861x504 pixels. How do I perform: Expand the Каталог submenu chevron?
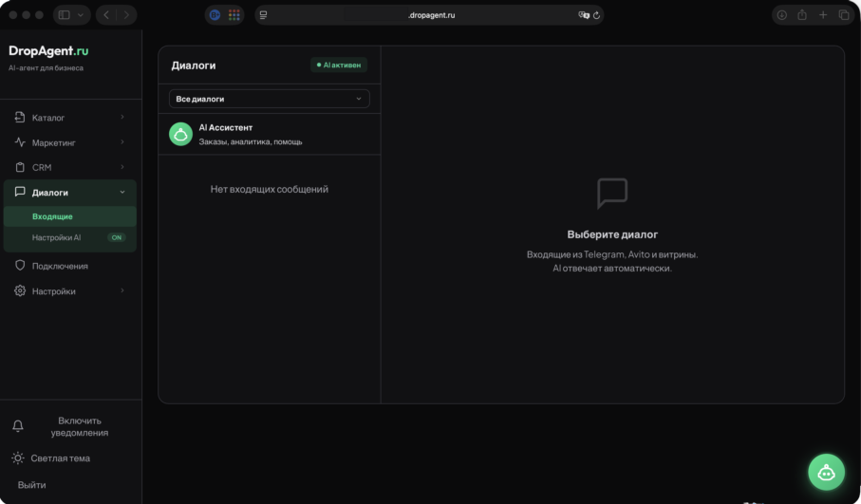click(122, 118)
